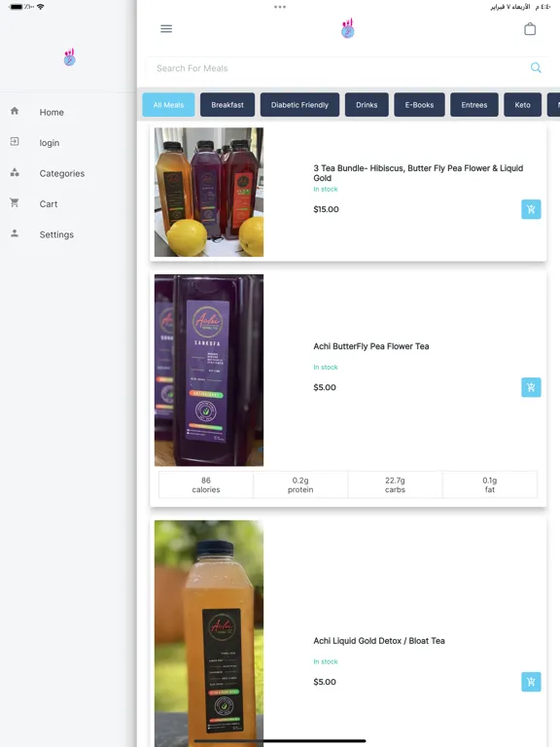Viewport: 560px width, 747px height.
Task: Select the Keto category tab
Action: (522, 105)
